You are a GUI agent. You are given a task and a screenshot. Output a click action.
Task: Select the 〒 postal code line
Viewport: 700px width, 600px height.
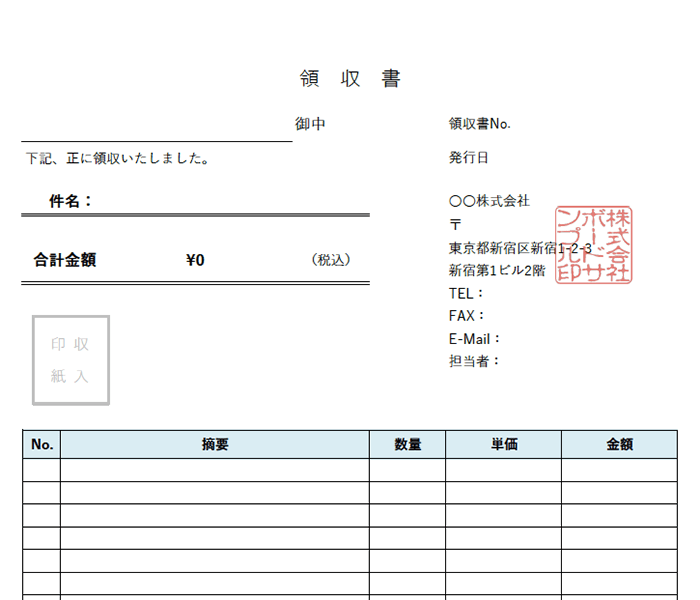click(x=455, y=225)
